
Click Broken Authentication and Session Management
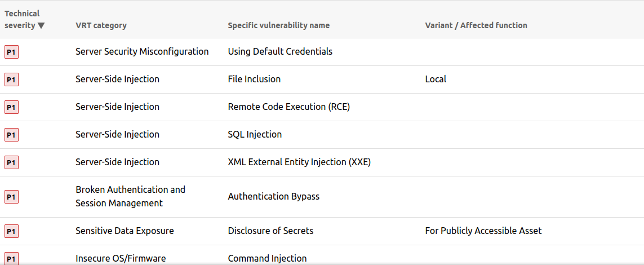[130, 196]
